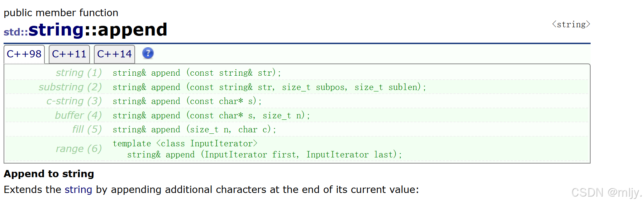Switch to the C++98 tab
The width and height of the screenshot is (644, 203).
tap(24, 54)
